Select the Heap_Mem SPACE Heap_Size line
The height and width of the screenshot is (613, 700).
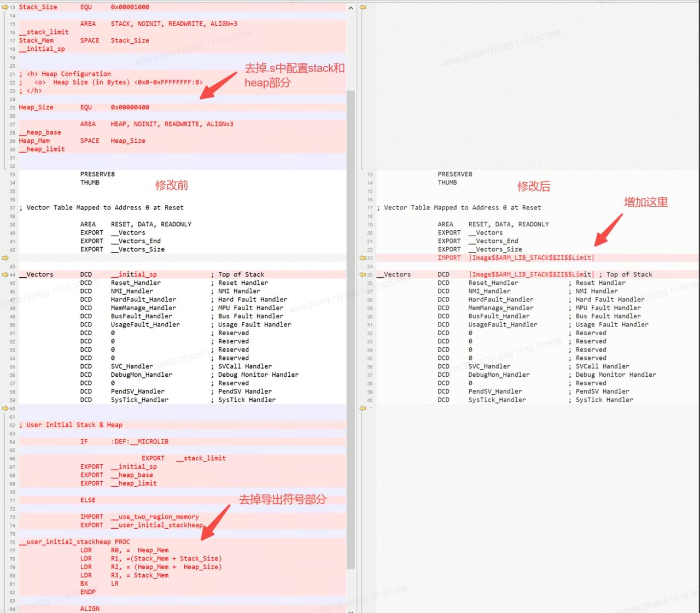[182, 141]
